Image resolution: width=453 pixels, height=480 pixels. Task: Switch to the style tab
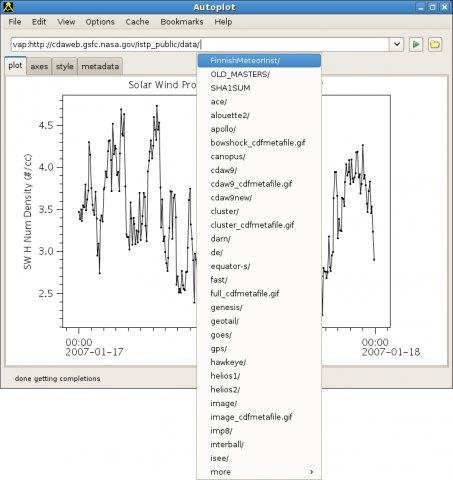tap(65, 66)
